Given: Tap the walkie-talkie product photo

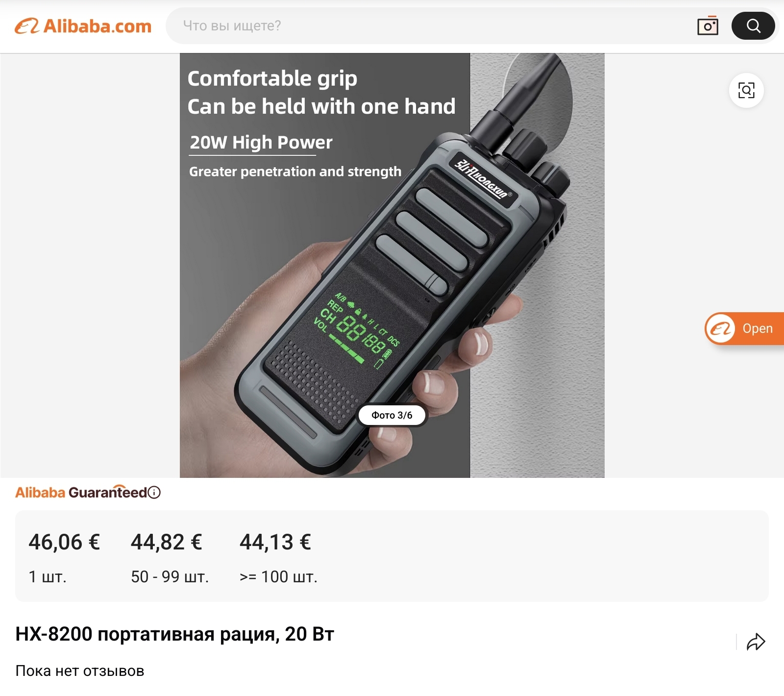Looking at the screenshot, I should [392, 265].
